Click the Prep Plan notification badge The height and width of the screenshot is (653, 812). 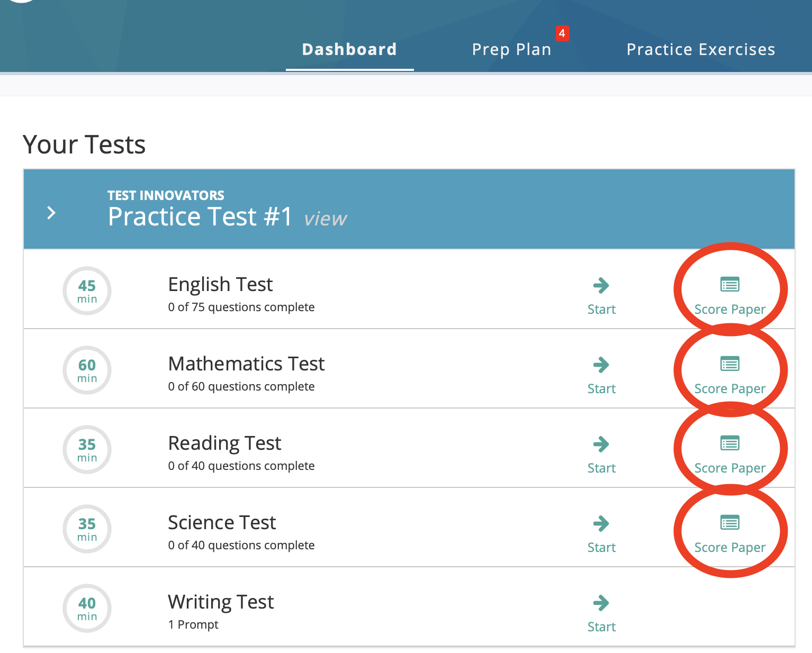click(562, 33)
